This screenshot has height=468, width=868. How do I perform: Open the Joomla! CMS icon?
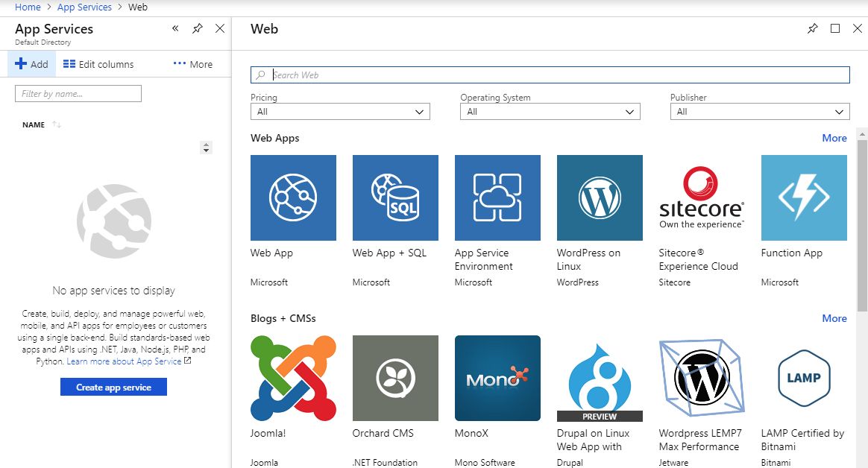click(293, 378)
